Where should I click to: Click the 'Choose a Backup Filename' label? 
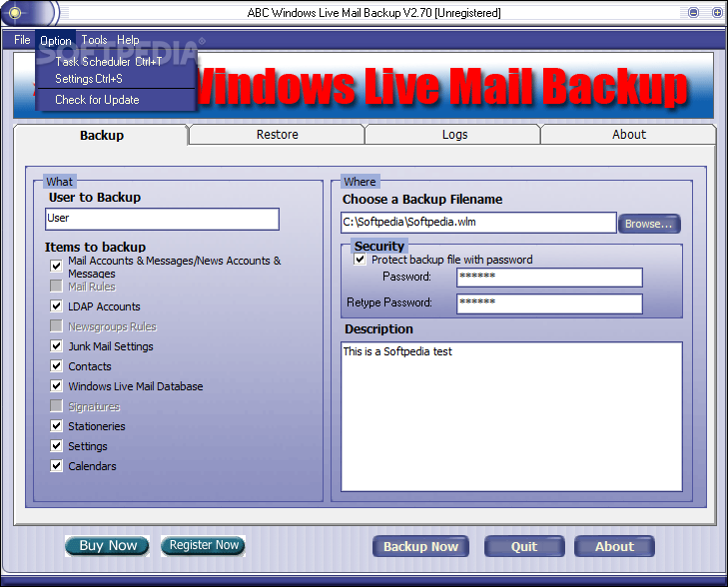(422, 199)
